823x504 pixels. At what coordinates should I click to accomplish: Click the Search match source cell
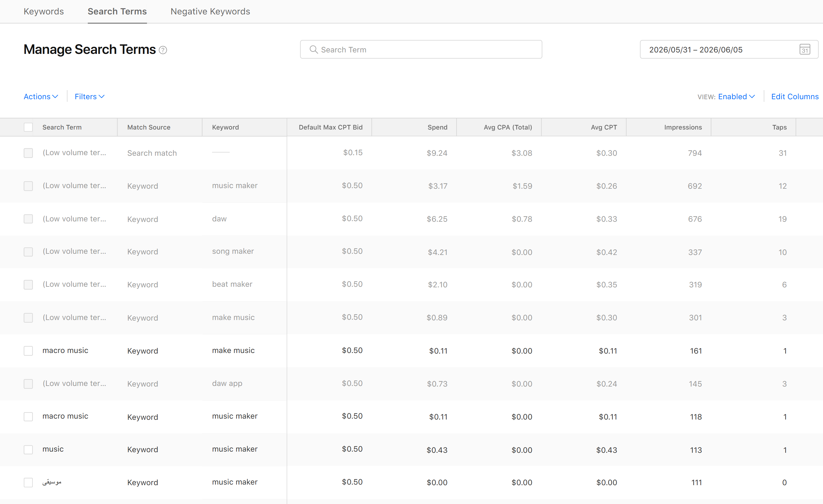tap(152, 153)
